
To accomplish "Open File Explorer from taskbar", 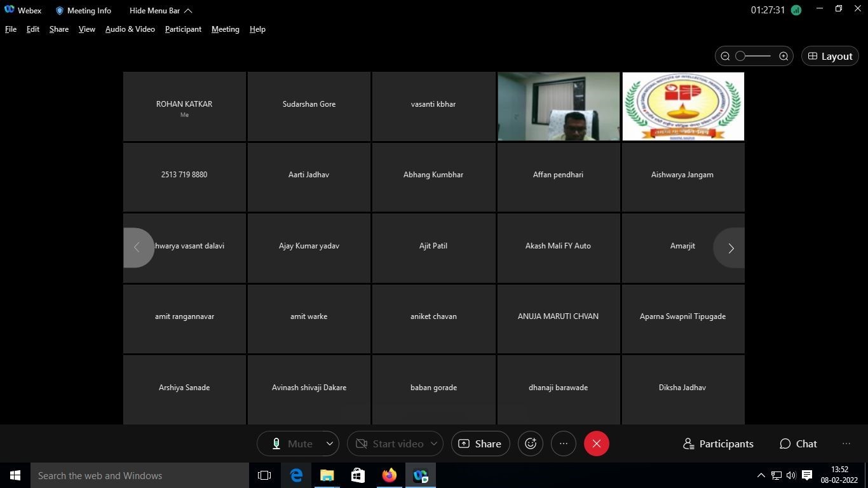I will (x=327, y=475).
